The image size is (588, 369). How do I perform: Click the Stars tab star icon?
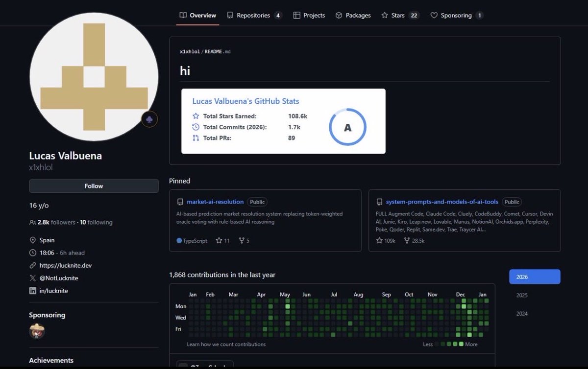[x=385, y=15]
